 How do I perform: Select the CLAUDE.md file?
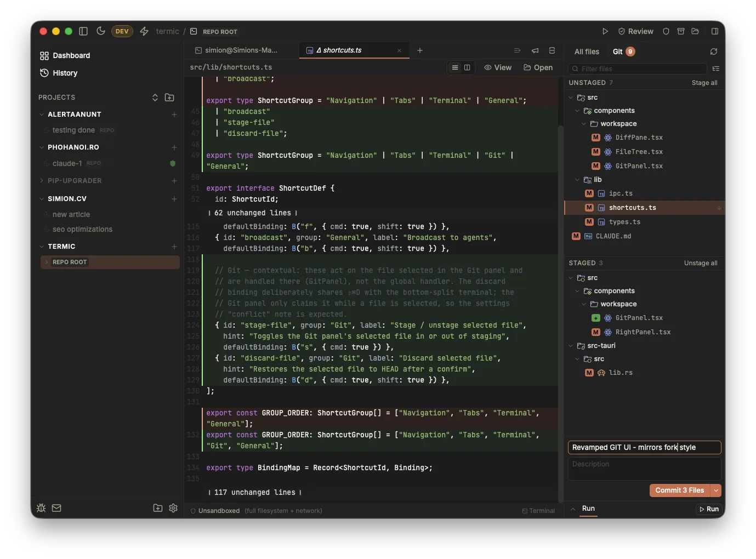click(645, 236)
